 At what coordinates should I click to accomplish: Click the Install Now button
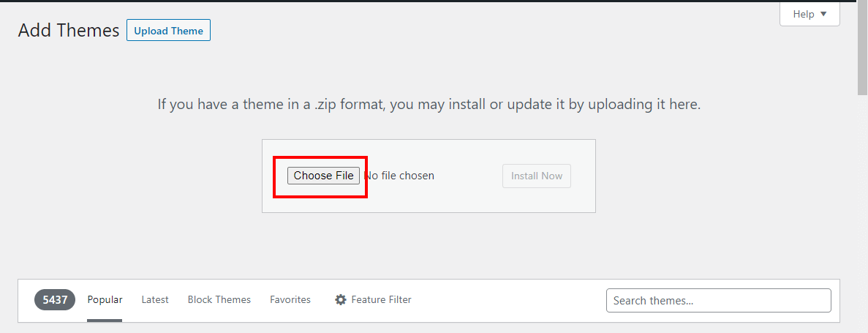[x=537, y=176]
